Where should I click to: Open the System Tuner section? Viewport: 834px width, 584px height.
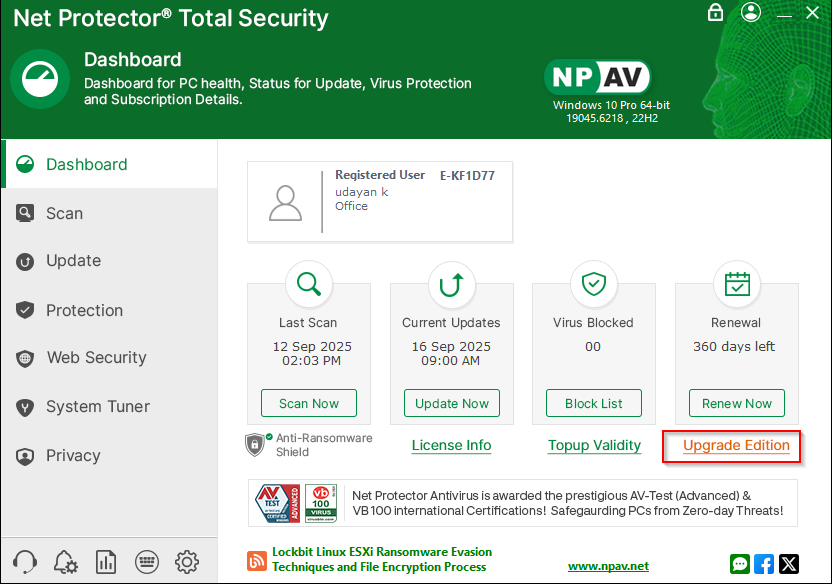(97, 406)
